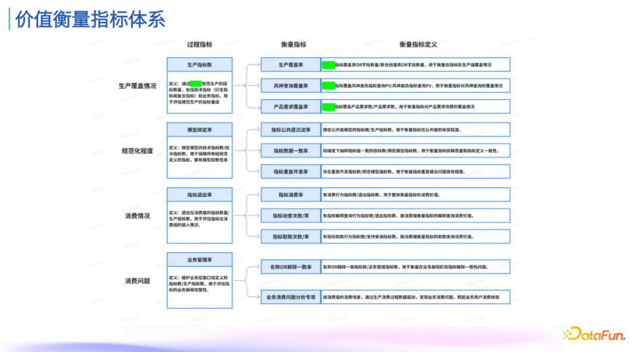Click the definition beside 业务消费问题分析专项
Screen dimensions: 644x352
tap(415, 297)
